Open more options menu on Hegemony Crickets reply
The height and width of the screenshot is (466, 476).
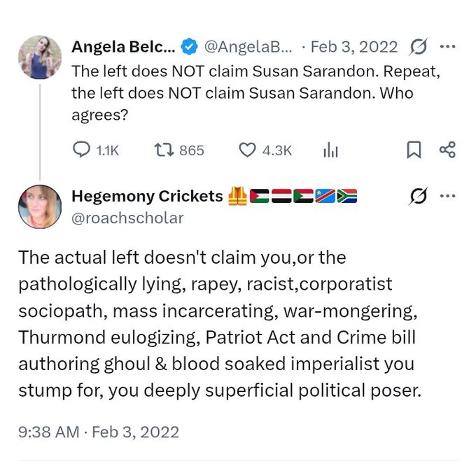point(448,196)
